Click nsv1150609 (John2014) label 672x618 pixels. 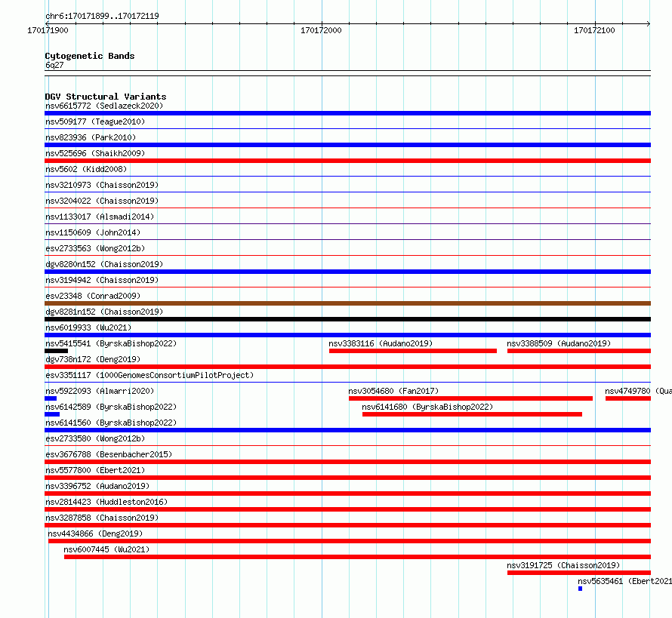[x=93, y=232]
